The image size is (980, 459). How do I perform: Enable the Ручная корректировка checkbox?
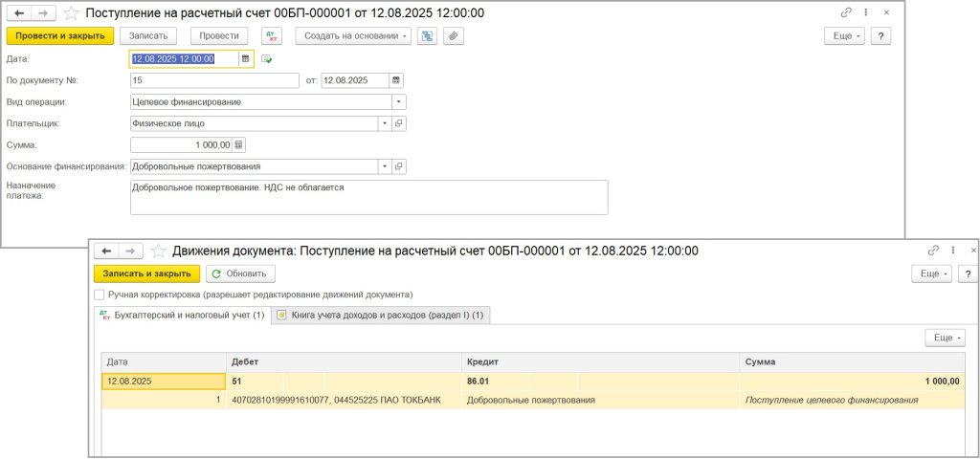pyautogui.click(x=100, y=295)
